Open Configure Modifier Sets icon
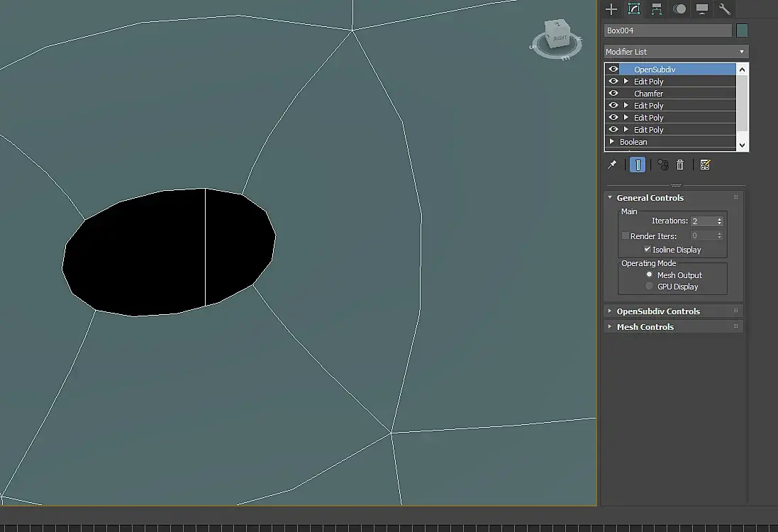Image resolution: width=778 pixels, height=532 pixels. point(705,165)
